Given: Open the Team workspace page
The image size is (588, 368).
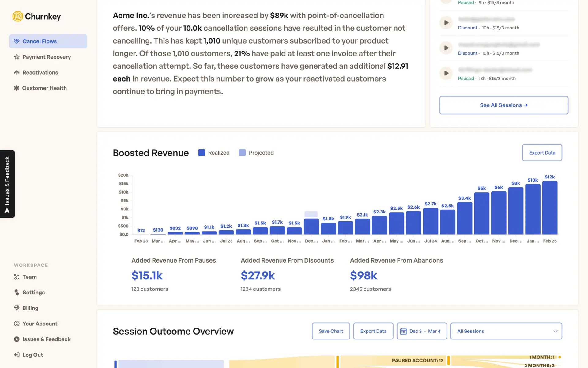Looking at the screenshot, I should (x=29, y=277).
